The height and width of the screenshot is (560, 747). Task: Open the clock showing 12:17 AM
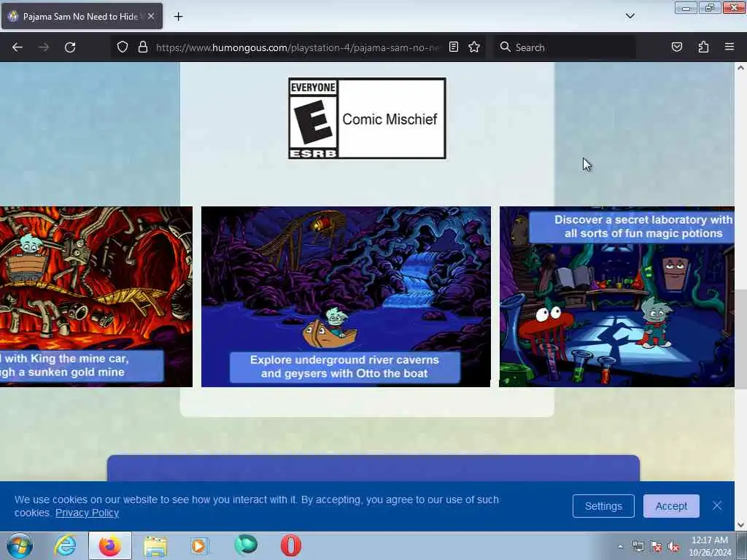(x=710, y=546)
